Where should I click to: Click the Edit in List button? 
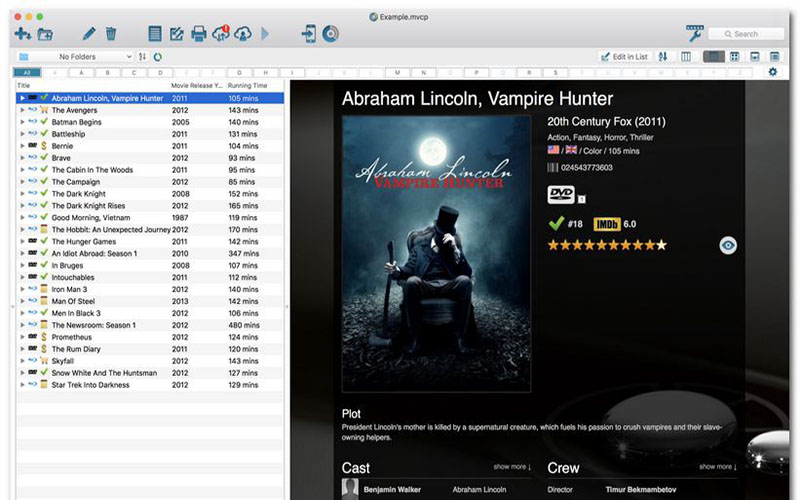(x=625, y=57)
